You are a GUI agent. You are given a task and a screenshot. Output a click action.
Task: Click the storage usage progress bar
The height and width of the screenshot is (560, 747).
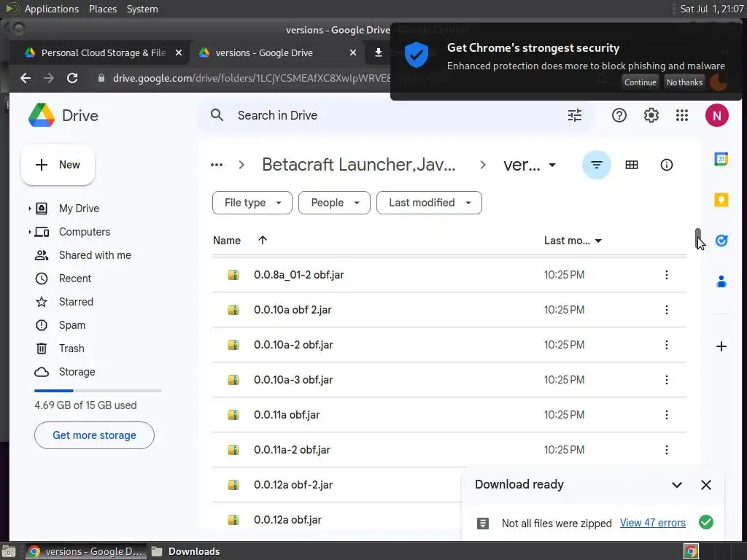(x=98, y=391)
